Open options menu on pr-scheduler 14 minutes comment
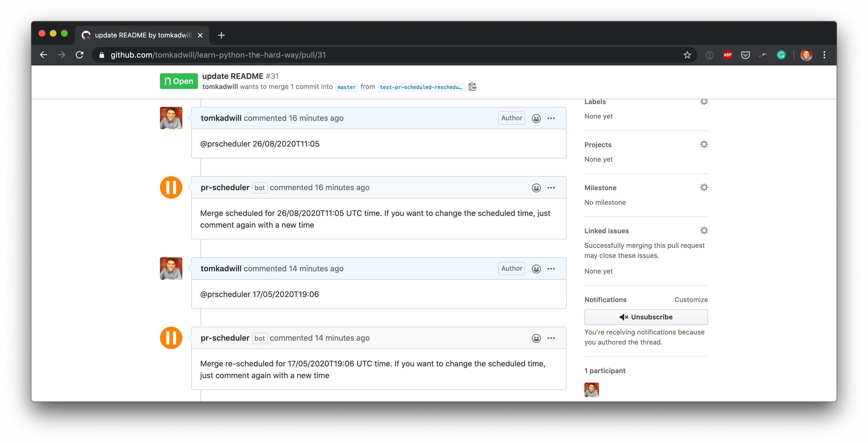 tap(551, 338)
